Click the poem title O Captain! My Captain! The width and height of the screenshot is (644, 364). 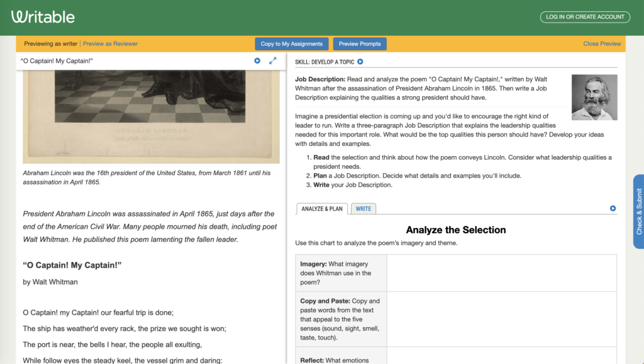[x=72, y=265]
